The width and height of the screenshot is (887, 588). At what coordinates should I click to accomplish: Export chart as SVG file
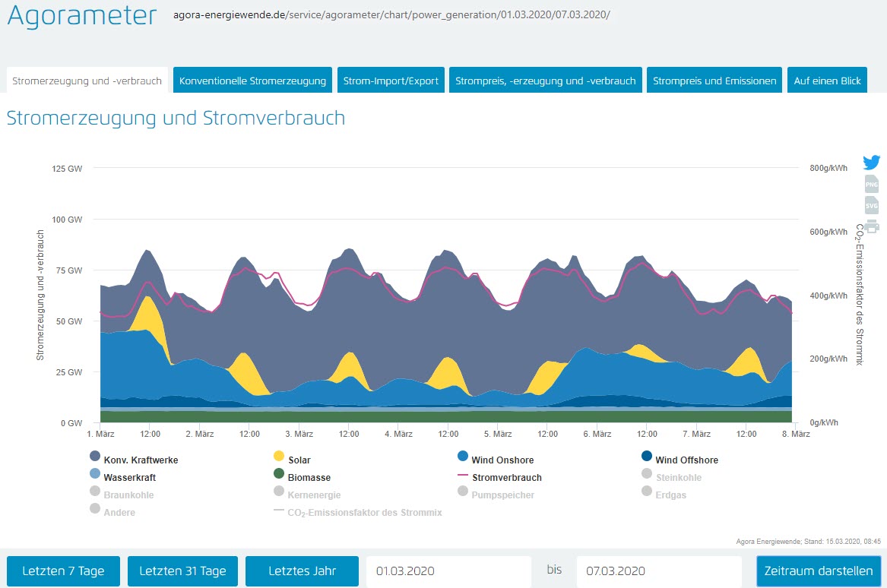pos(871,204)
